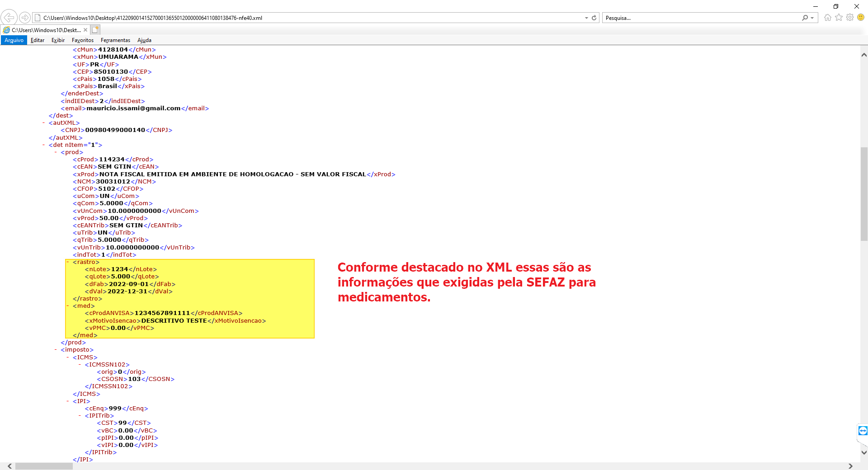The height and width of the screenshot is (470, 868).
Task: Click the NCM value 30031012
Action: click(113, 182)
